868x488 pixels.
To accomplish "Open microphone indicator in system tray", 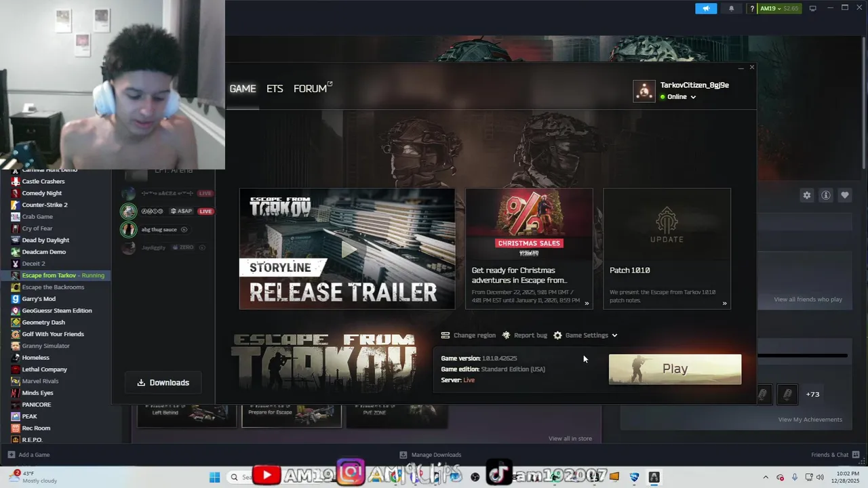I will click(795, 477).
